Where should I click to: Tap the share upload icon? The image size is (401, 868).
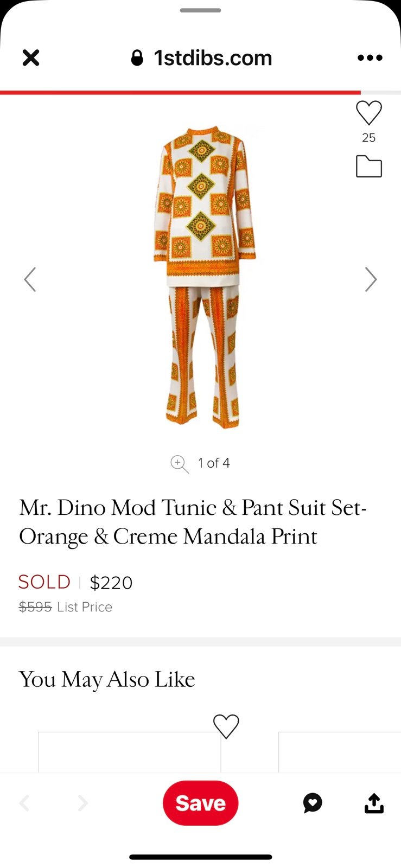click(x=374, y=803)
